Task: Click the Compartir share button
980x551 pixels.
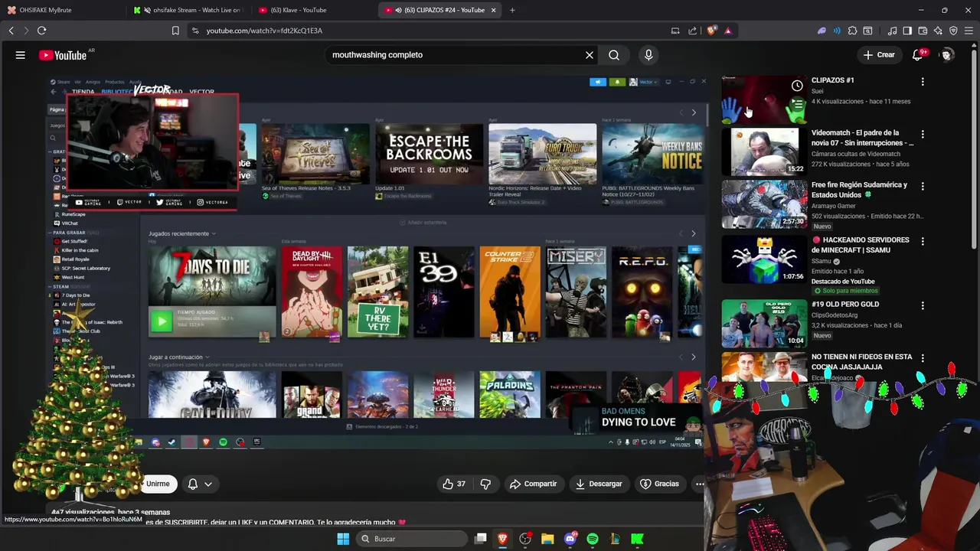Action: [x=534, y=484]
